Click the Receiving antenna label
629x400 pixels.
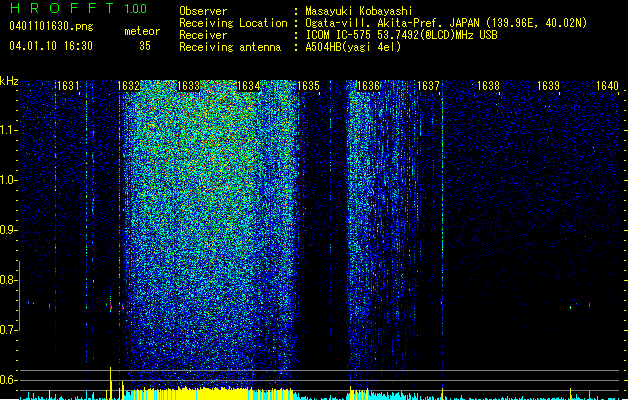(230, 47)
